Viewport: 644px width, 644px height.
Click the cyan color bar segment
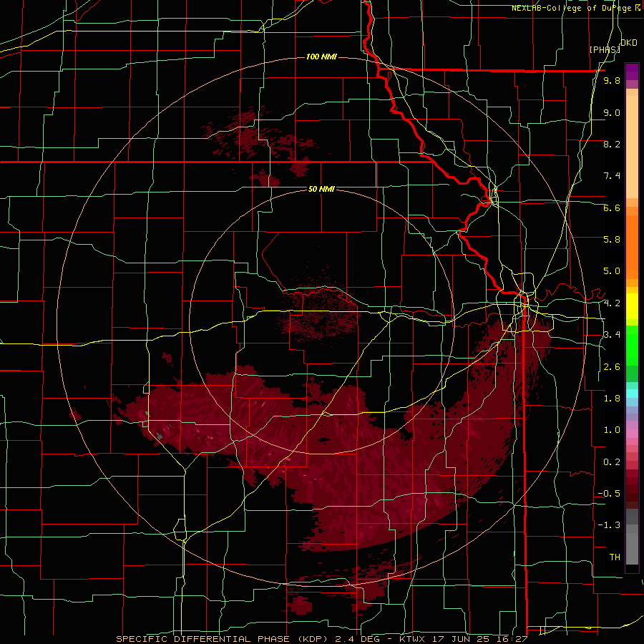pyautogui.click(x=632, y=394)
